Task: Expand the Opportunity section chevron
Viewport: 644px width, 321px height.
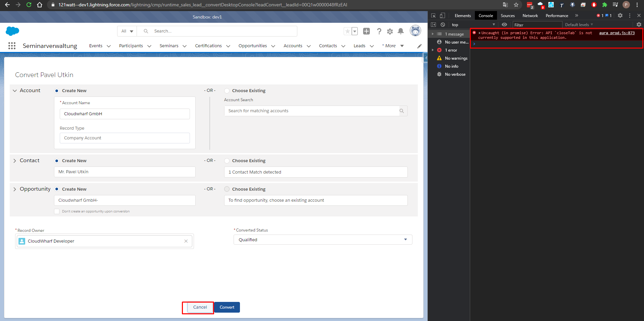Action: pyautogui.click(x=15, y=189)
